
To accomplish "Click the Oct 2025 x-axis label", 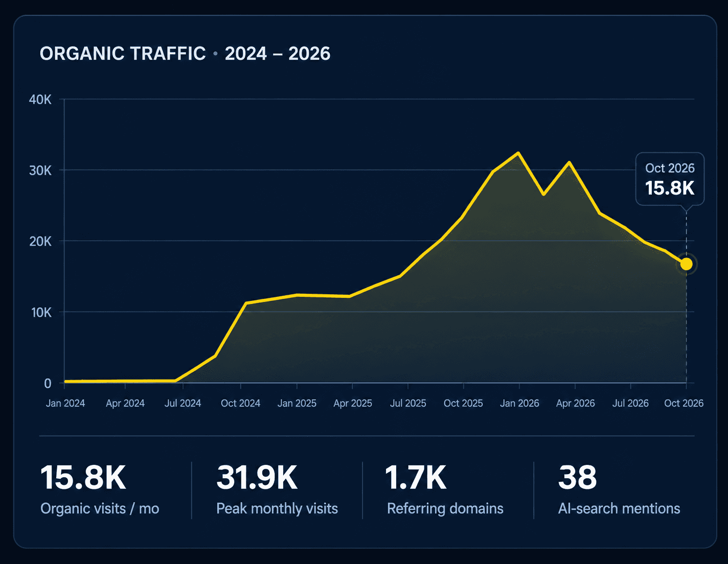I will tap(463, 403).
